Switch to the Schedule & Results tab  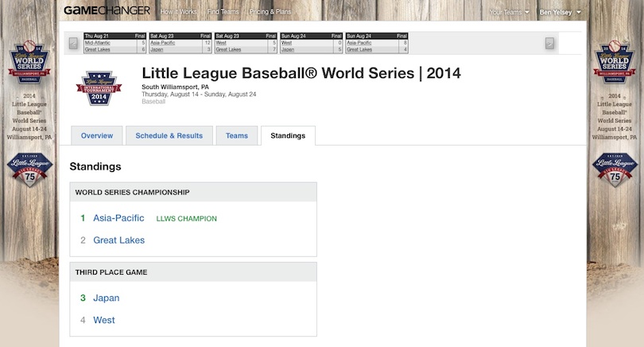[169, 135]
